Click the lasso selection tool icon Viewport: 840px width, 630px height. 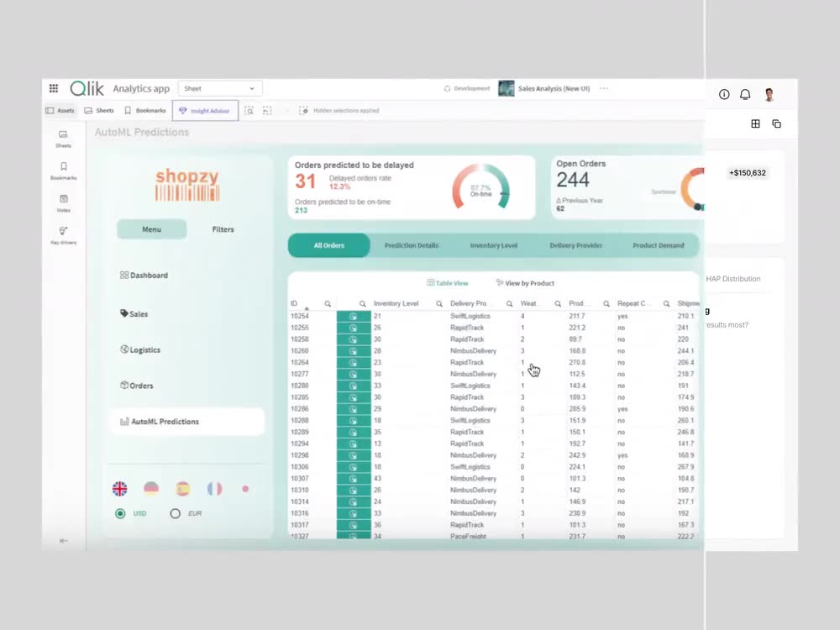coord(267,110)
